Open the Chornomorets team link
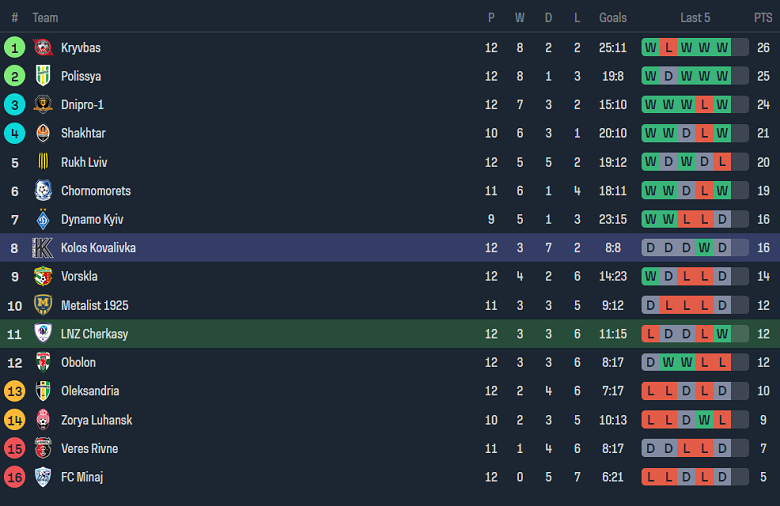This screenshot has width=780, height=506. (x=95, y=191)
